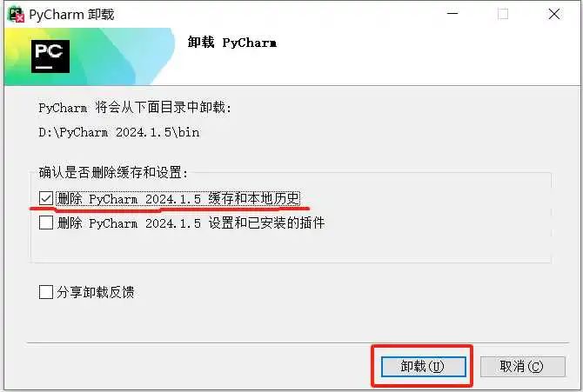Uncheck 删除 PyCharm 2024.1.5 缓存和本地历史 checkbox
This screenshot has width=583, height=392.
[46, 198]
